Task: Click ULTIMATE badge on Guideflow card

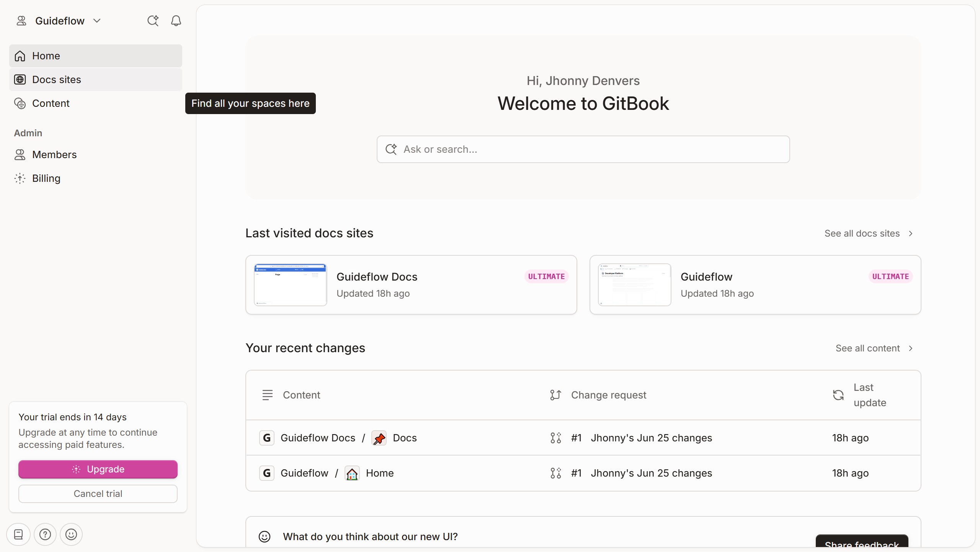Action: 890,276
